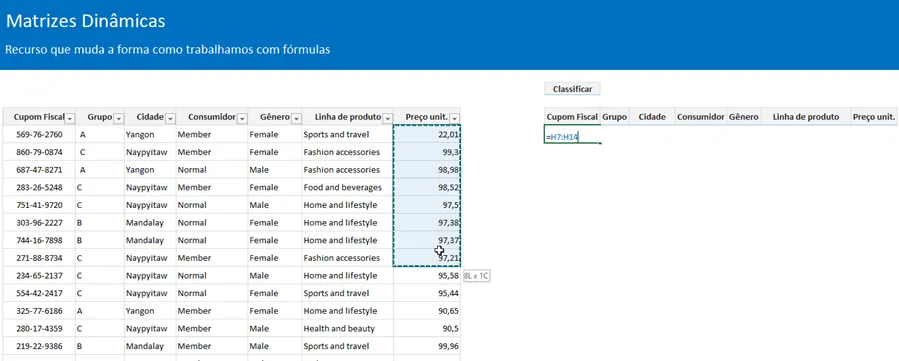This screenshot has height=361, width=899.
Task: Select cell 751-41-9720
Action: [x=39, y=205]
